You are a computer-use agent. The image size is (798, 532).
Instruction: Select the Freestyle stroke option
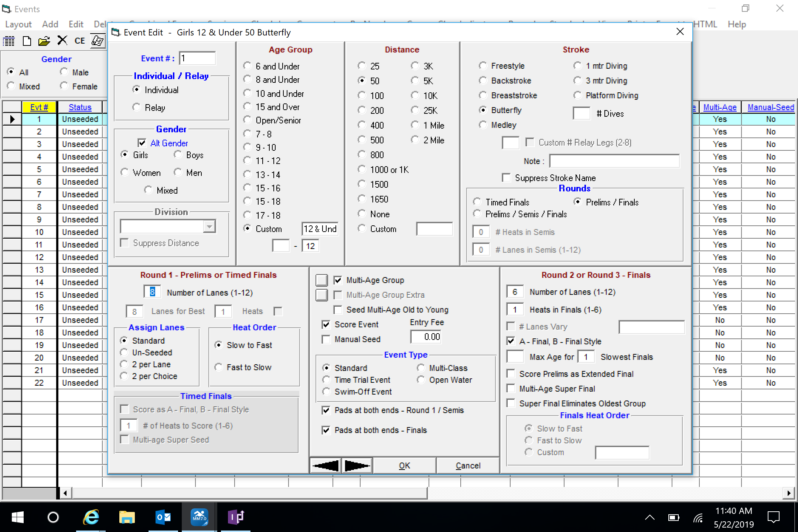483,66
